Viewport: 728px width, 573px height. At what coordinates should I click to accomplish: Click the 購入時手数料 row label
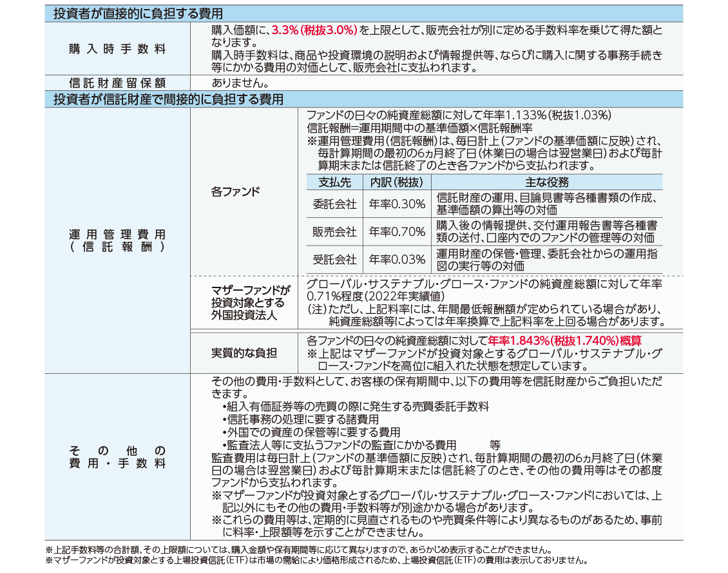pos(117,49)
